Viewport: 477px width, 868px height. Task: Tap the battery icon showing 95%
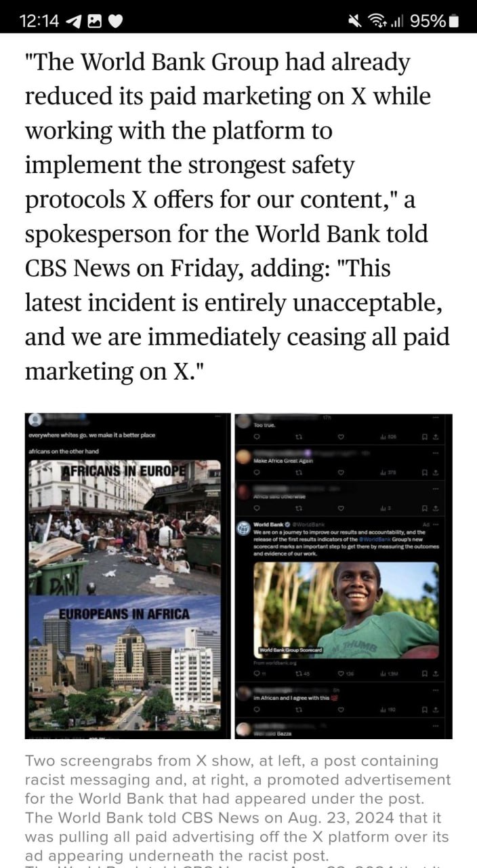point(454,21)
